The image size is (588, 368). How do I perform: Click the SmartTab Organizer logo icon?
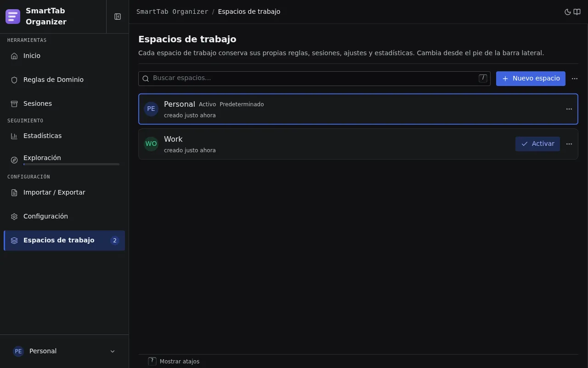[13, 17]
